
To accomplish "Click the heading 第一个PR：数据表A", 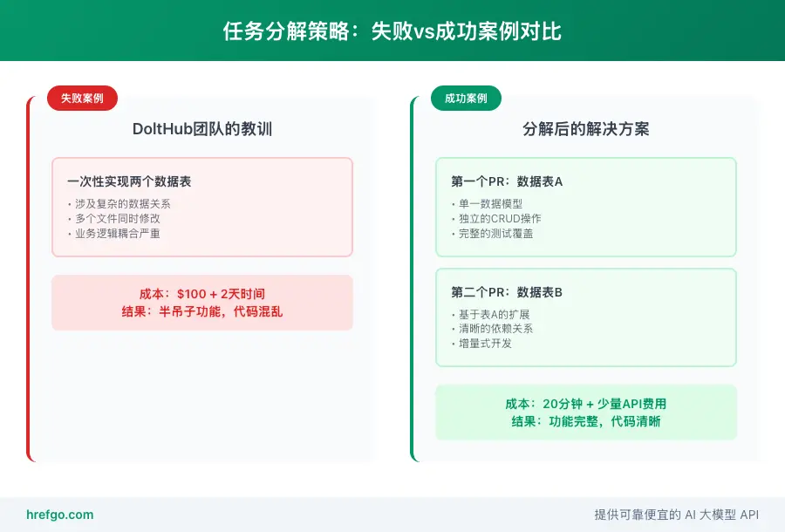I will (x=507, y=181).
